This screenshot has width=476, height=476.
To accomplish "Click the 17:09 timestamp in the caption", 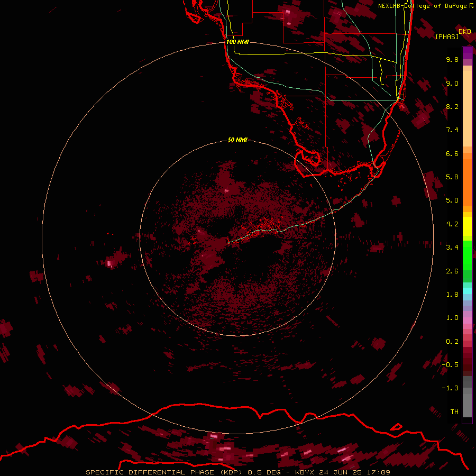I will [378, 472].
